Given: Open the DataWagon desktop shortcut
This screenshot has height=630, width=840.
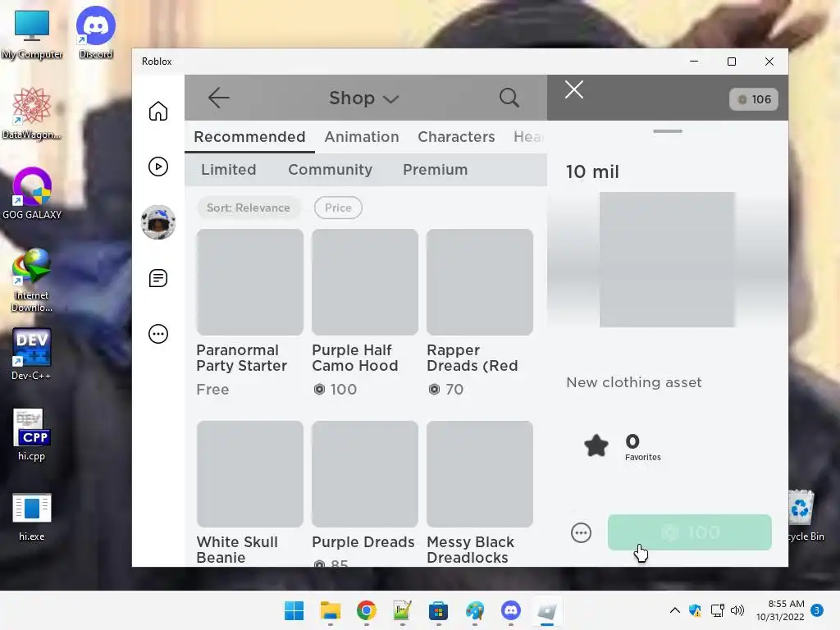Looking at the screenshot, I should [x=32, y=113].
